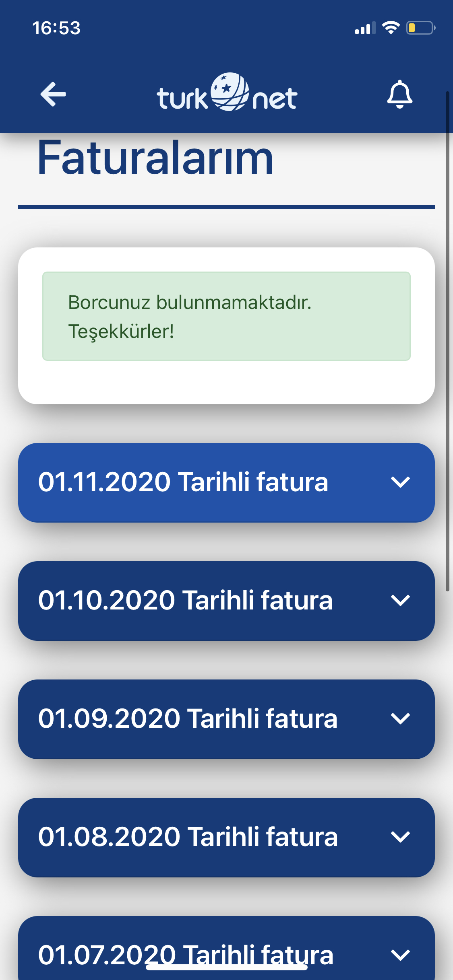Viewport: 453px width, 980px height.
Task: Open 01.09.2020 Tarihli fatura row
Action: coord(226,719)
